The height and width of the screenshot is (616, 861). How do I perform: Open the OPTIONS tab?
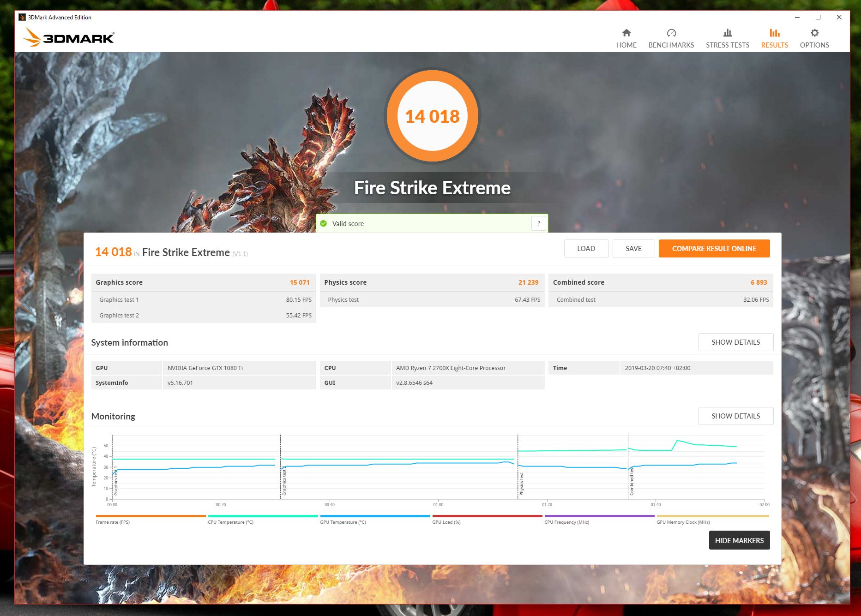point(814,38)
